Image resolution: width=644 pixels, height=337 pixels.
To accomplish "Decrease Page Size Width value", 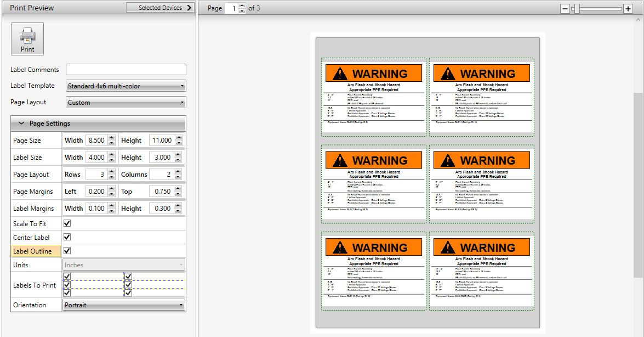I will tap(111, 143).
